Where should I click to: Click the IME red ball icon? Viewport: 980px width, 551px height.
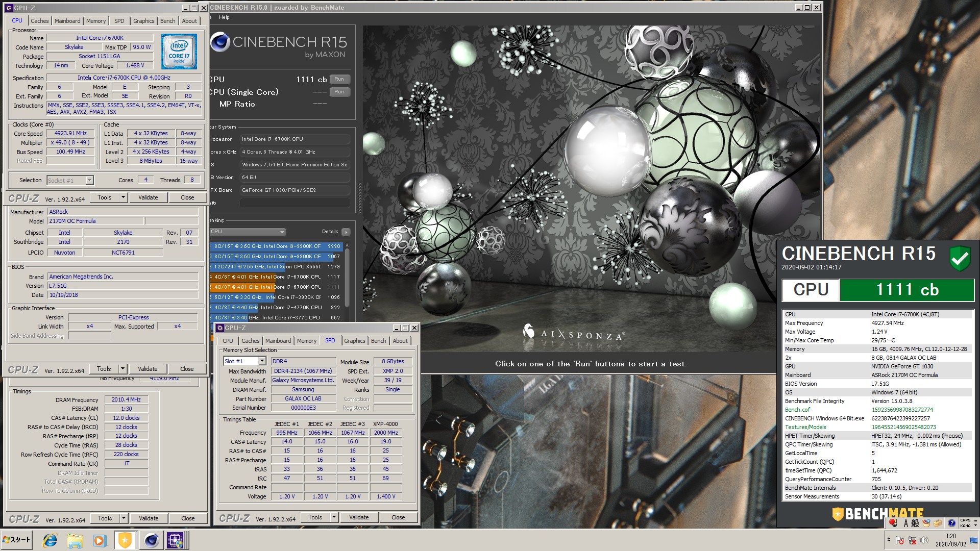coord(893,523)
